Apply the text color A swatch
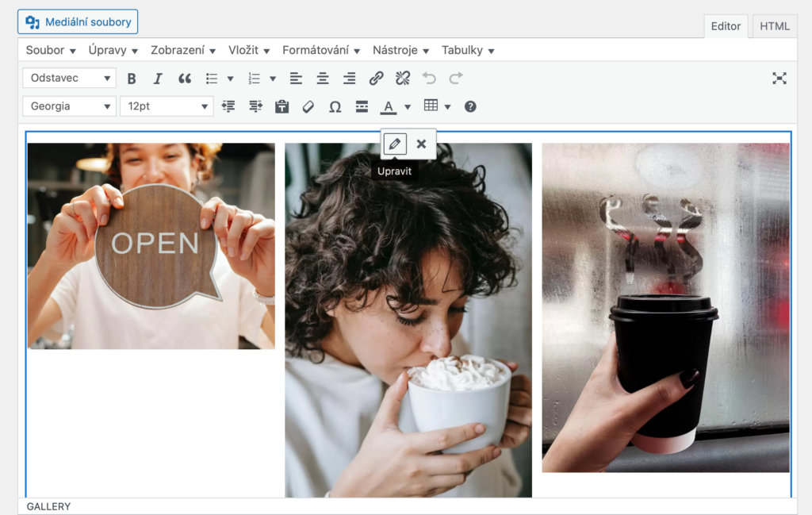812x515 pixels. 388,106
